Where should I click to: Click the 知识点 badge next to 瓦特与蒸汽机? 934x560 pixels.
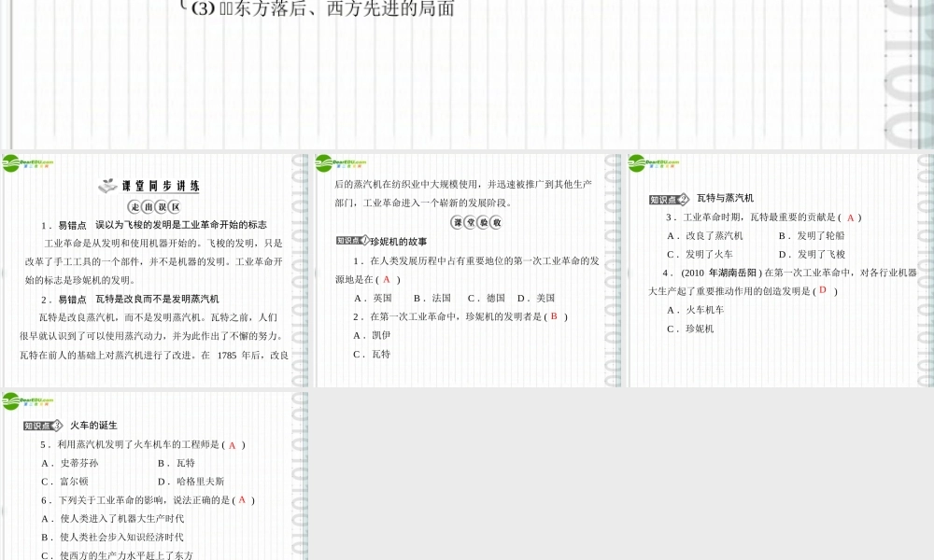[669, 200]
